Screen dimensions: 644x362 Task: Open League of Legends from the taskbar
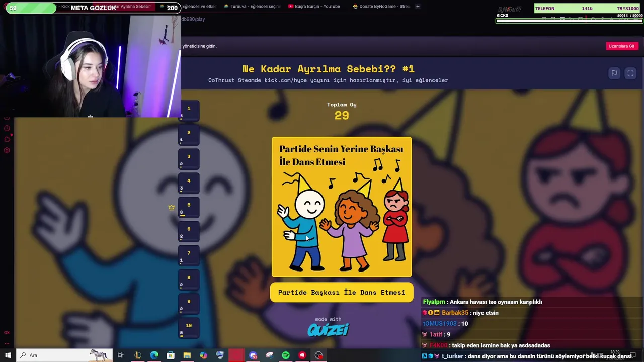[x=137, y=355]
